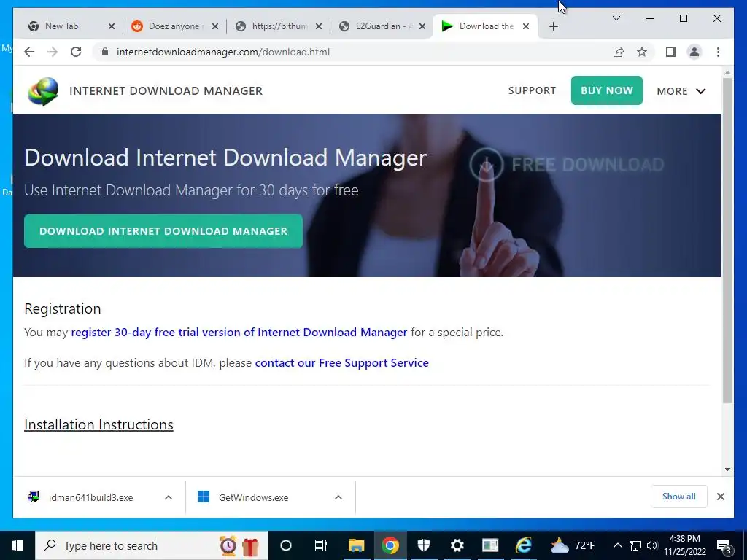Viewport: 747px width, 560px height.
Task: Open register 30-day free trial link
Action: 239,332
